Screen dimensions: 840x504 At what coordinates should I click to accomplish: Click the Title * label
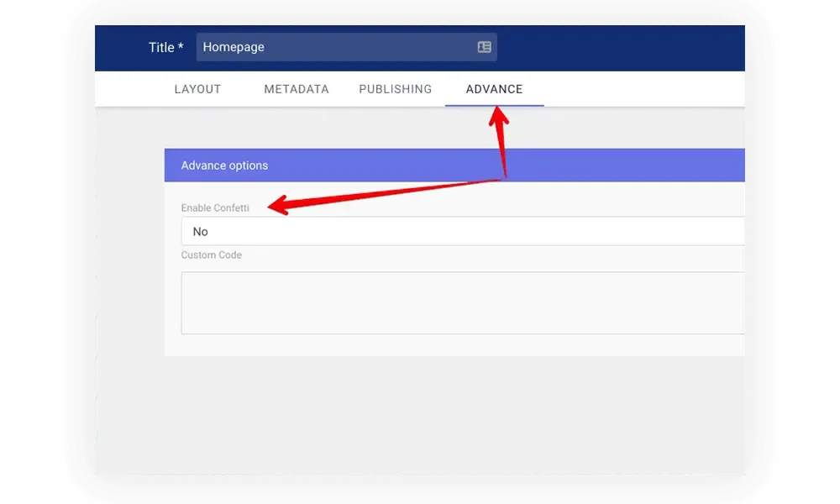[166, 47]
